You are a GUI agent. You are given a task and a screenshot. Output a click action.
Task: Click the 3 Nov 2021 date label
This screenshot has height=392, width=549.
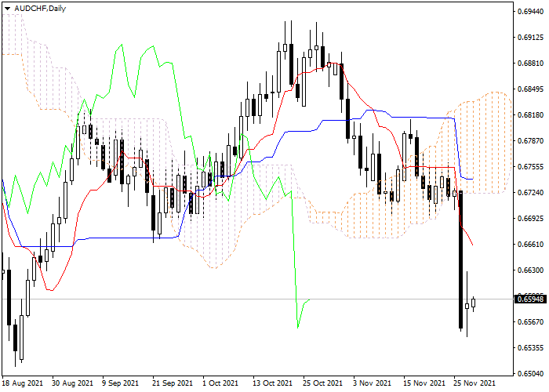coord(373,383)
